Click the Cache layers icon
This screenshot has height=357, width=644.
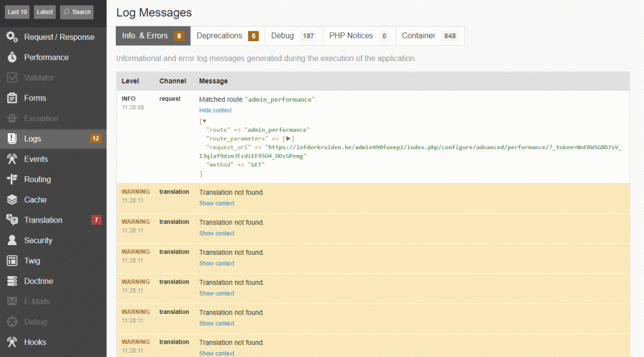12,200
